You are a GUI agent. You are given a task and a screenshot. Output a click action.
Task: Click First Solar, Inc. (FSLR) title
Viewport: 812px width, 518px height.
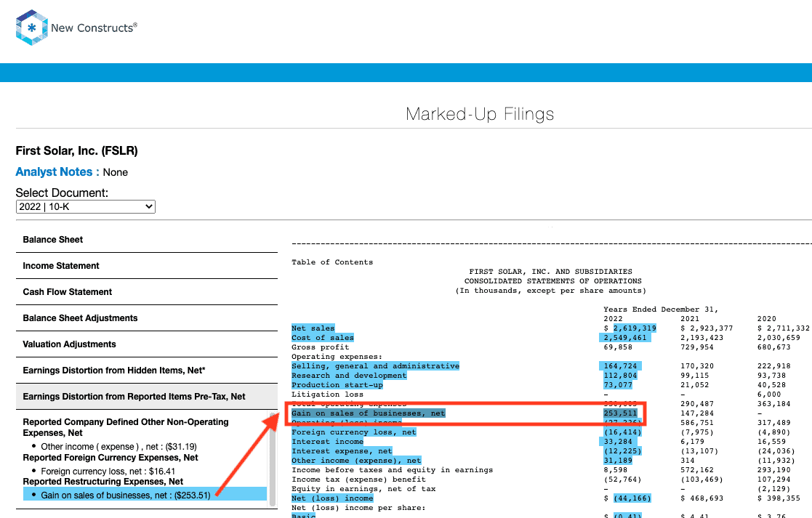pos(76,150)
